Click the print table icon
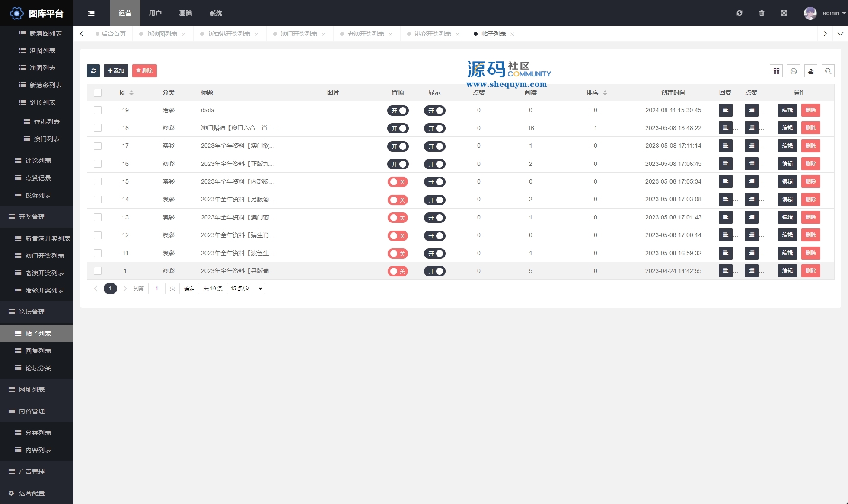Screen dimensions: 848x504 point(794,71)
